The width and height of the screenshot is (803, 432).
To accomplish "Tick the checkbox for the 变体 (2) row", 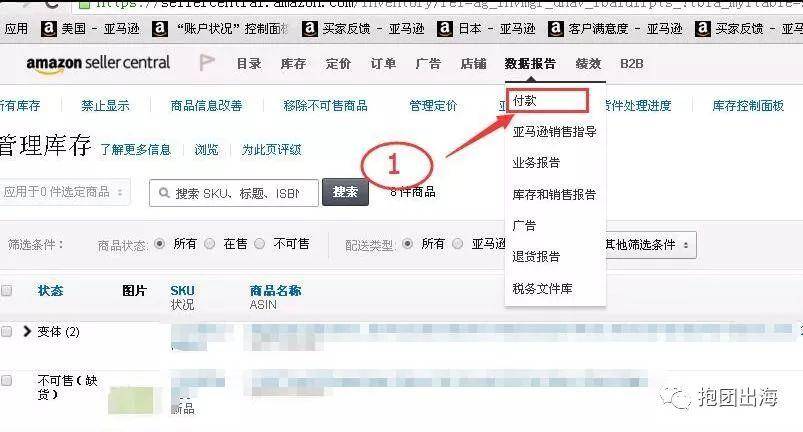I will 7,331.
